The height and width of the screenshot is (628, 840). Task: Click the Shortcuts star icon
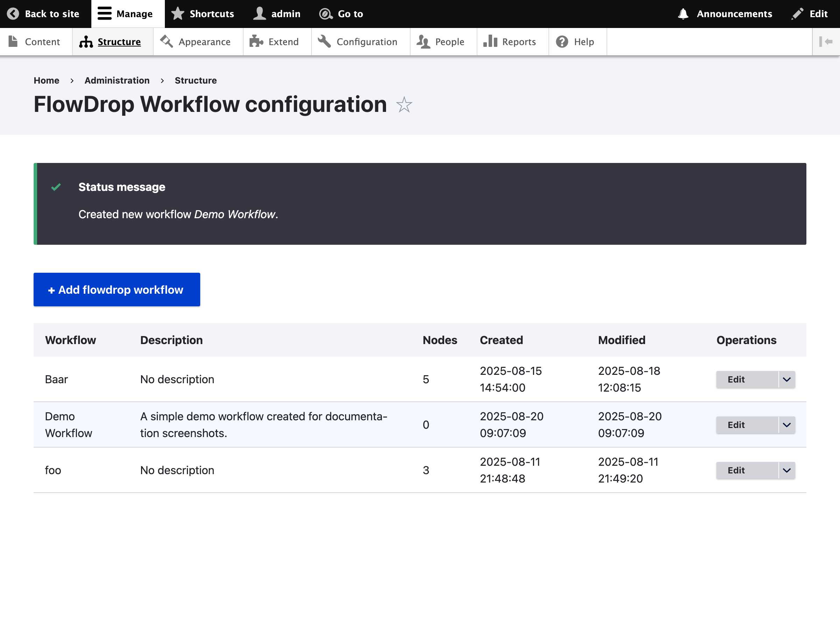(x=178, y=13)
